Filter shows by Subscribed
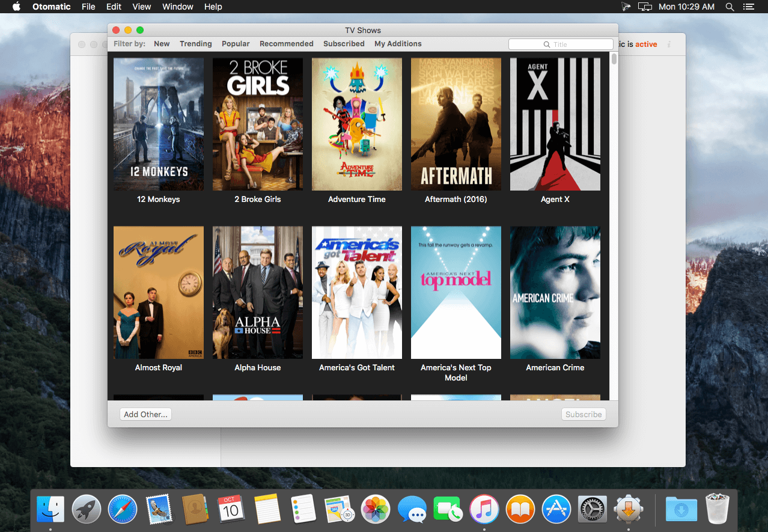 click(x=344, y=44)
